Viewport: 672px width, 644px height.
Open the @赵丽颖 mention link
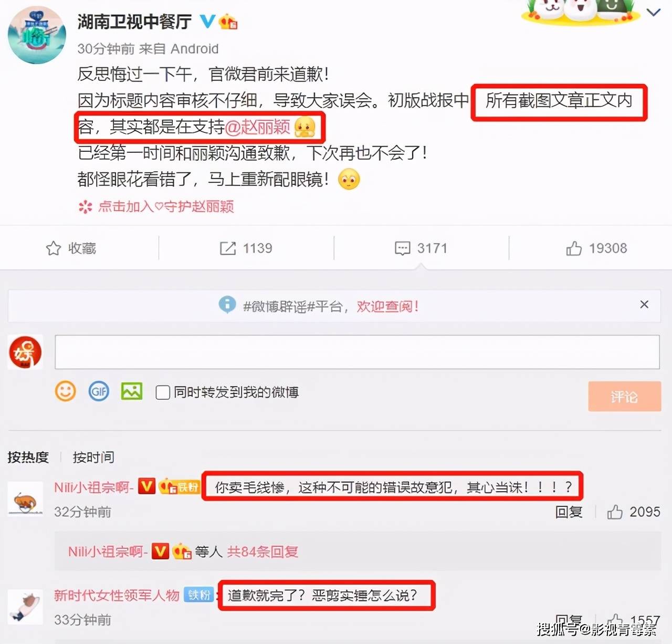[x=258, y=127]
